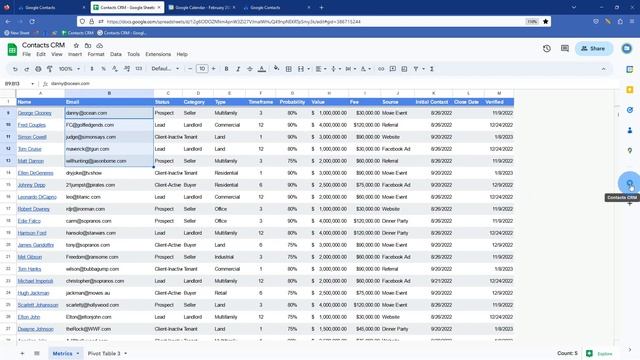
Task: Open the Data menu
Action: coord(116,54)
